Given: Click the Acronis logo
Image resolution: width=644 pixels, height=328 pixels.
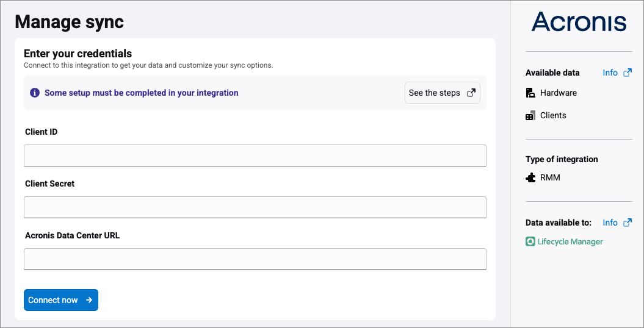Looking at the screenshot, I should [579, 22].
